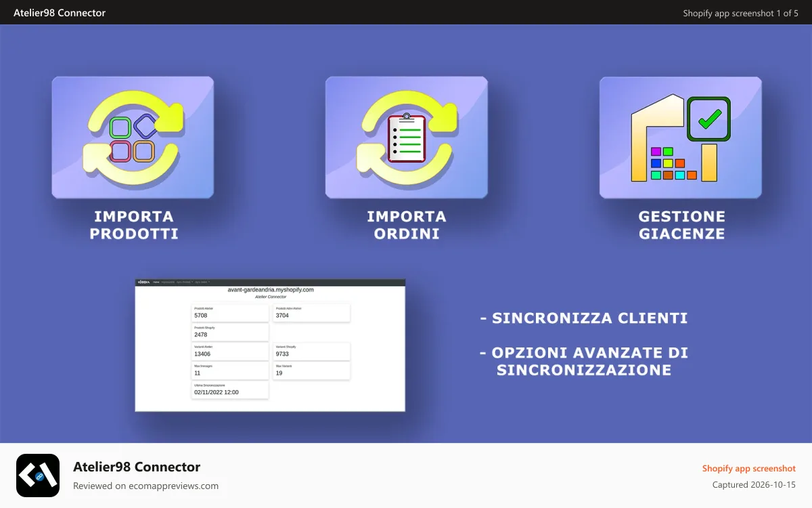This screenshot has width=812, height=508.
Task: Expand Sync Prodotti dropdown in navbar
Action: click(x=185, y=282)
